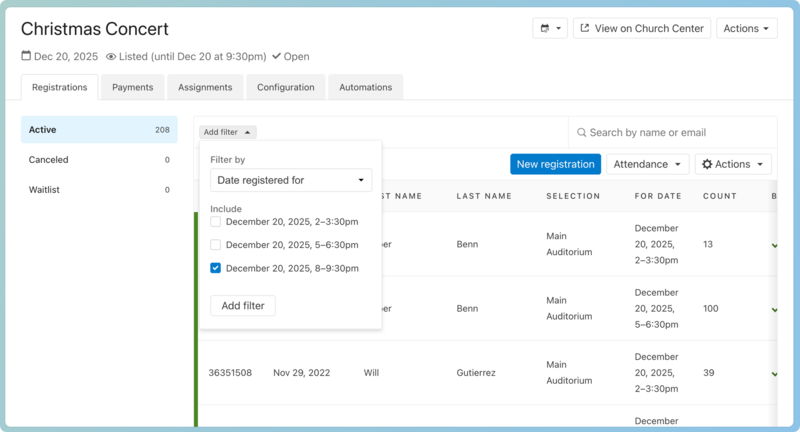The width and height of the screenshot is (800, 432).
Task: Open the Automations tab
Action: pyautogui.click(x=365, y=87)
